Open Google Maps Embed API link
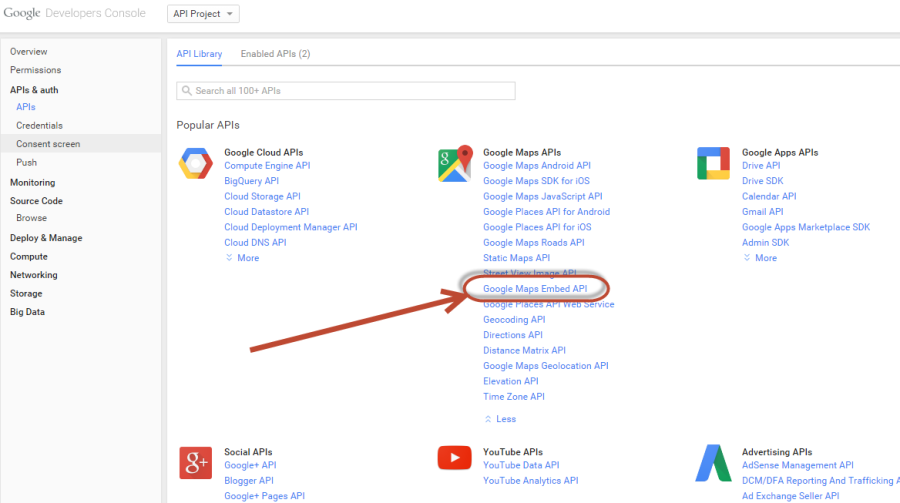900x503 pixels. coord(535,289)
